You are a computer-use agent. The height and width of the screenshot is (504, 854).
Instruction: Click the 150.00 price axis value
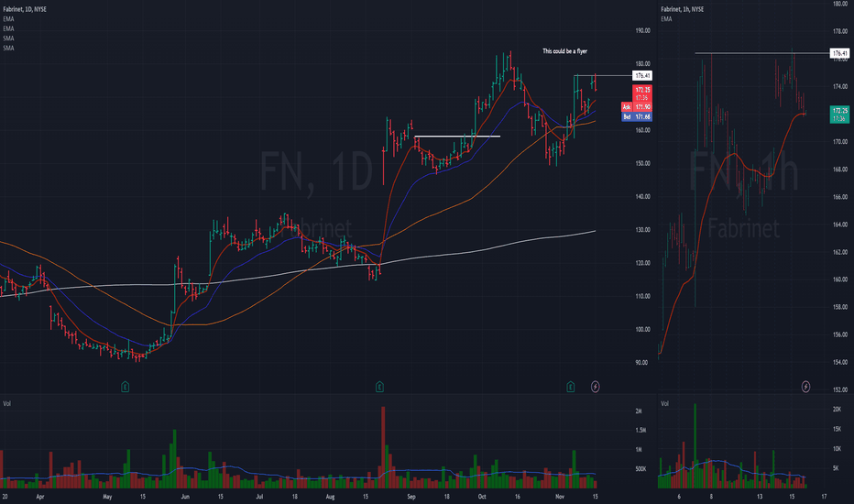(x=642, y=163)
